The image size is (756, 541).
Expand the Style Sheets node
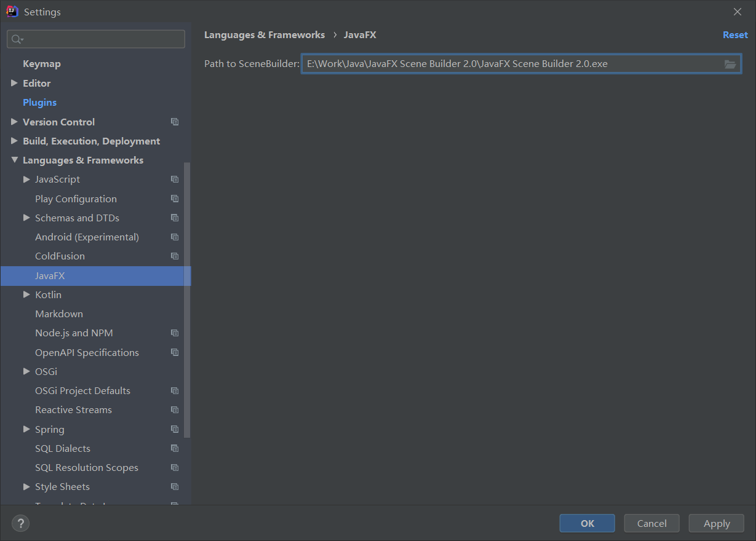[26, 486]
